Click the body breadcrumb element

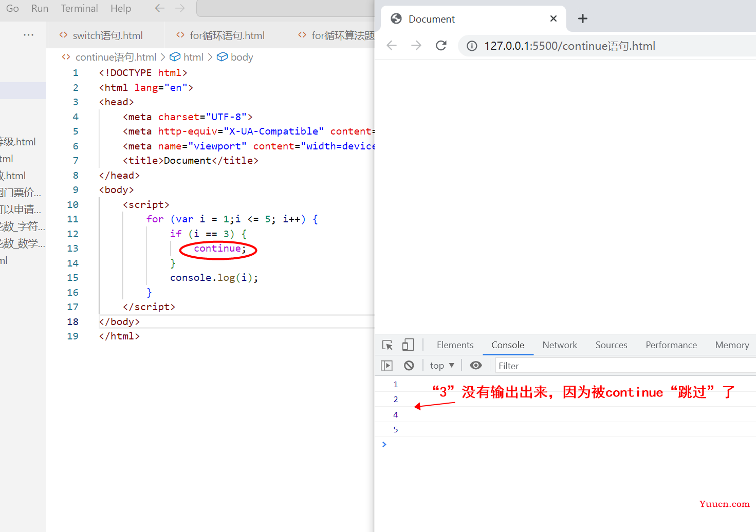click(242, 57)
